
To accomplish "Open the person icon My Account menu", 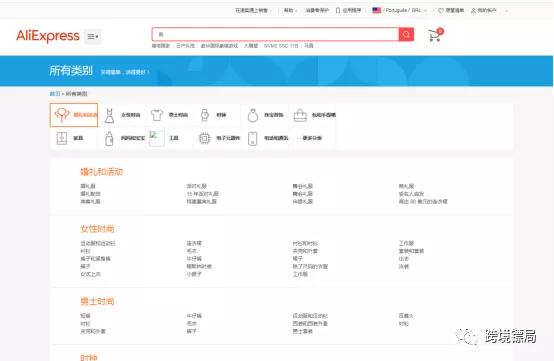I will coord(473,11).
